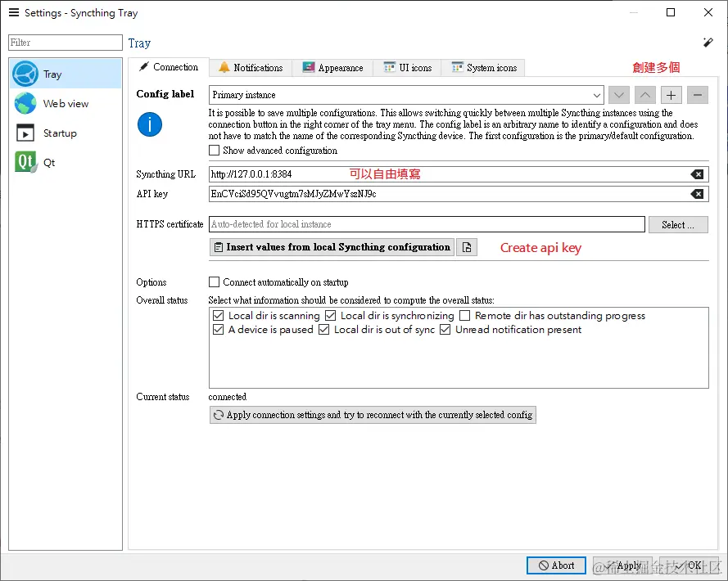Click the wizard wand icon top right
728x581 pixels.
(x=708, y=43)
